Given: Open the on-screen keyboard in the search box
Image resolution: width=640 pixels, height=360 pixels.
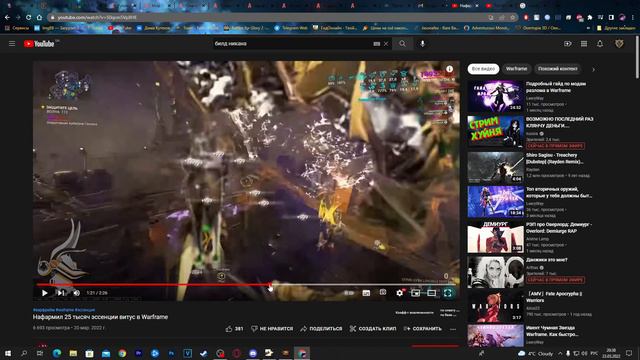Looking at the screenshot, I should point(377,44).
